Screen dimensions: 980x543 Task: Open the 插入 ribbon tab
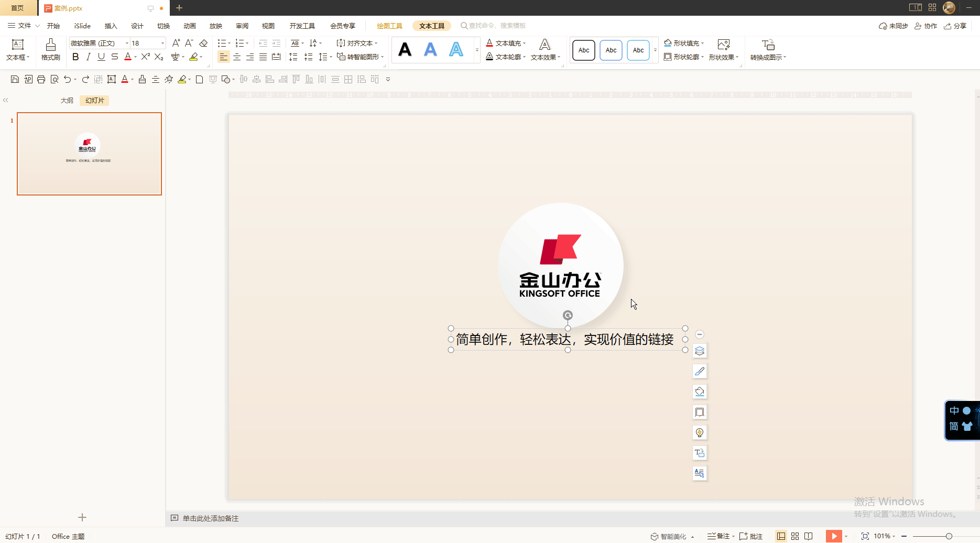click(111, 26)
